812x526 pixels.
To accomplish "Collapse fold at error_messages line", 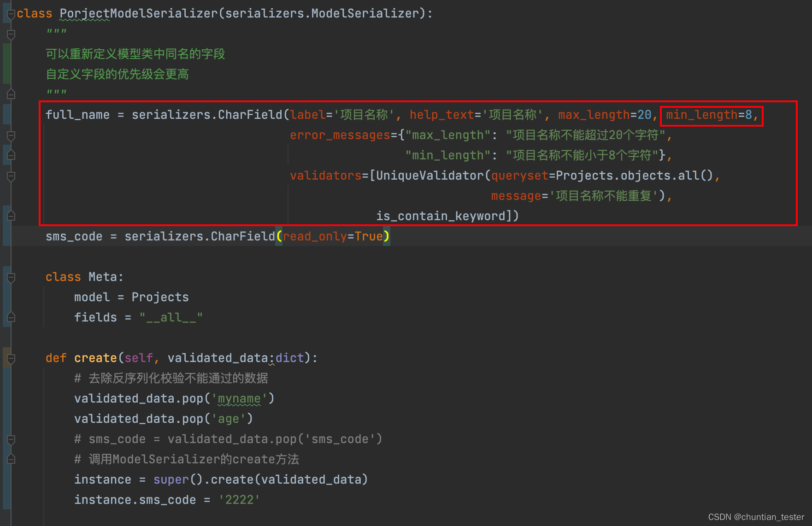I will pyautogui.click(x=11, y=135).
